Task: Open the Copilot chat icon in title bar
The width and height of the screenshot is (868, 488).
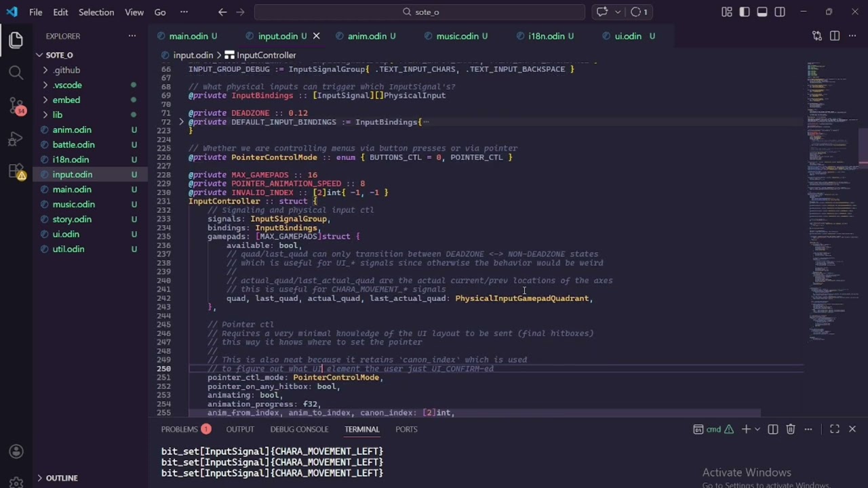Action: (x=602, y=12)
